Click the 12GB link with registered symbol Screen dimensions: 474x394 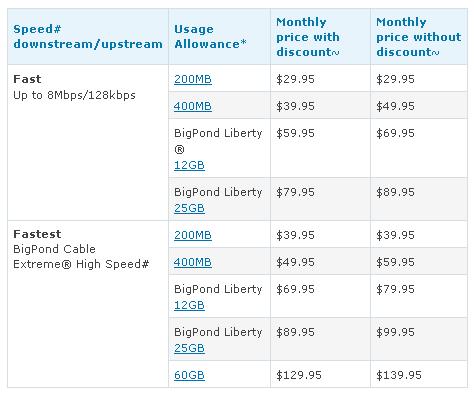click(189, 165)
